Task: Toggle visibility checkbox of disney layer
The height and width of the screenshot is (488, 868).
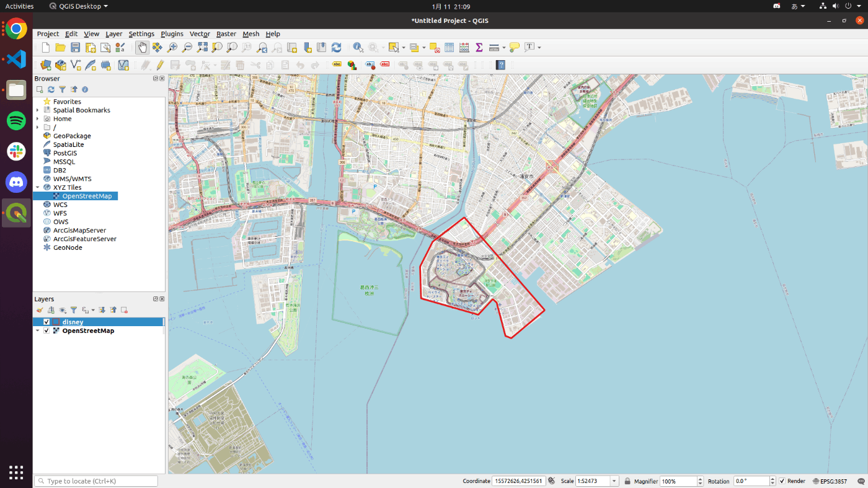Action: (x=46, y=322)
